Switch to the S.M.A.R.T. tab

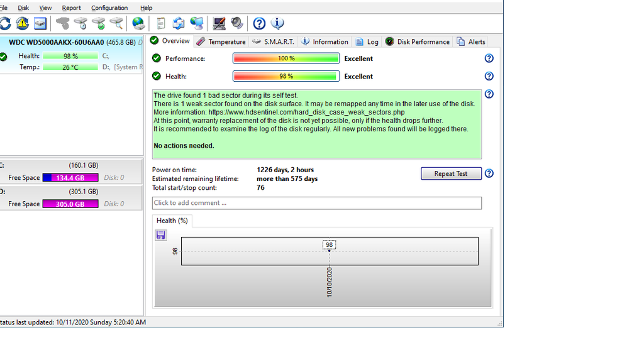273,42
